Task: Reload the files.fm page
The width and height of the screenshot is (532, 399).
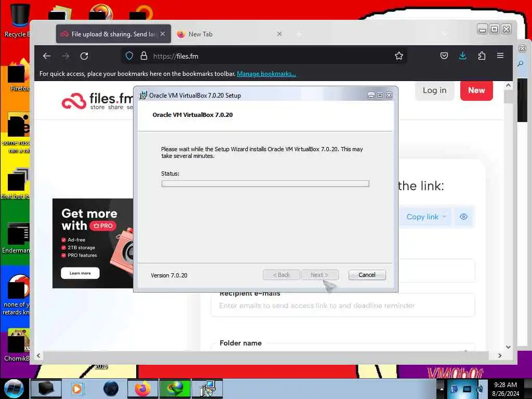Action: point(84,56)
